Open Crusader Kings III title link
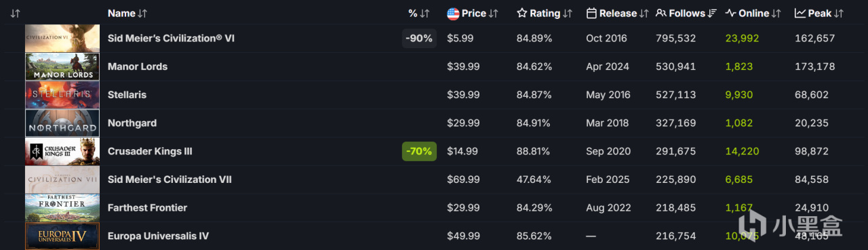The width and height of the screenshot is (868, 250). pyautogui.click(x=150, y=151)
